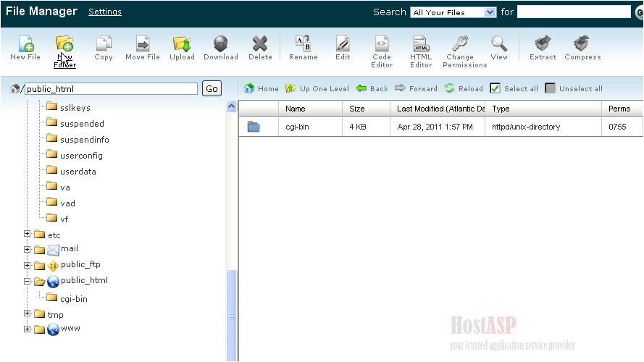Click the Delete X icon

[x=260, y=44]
